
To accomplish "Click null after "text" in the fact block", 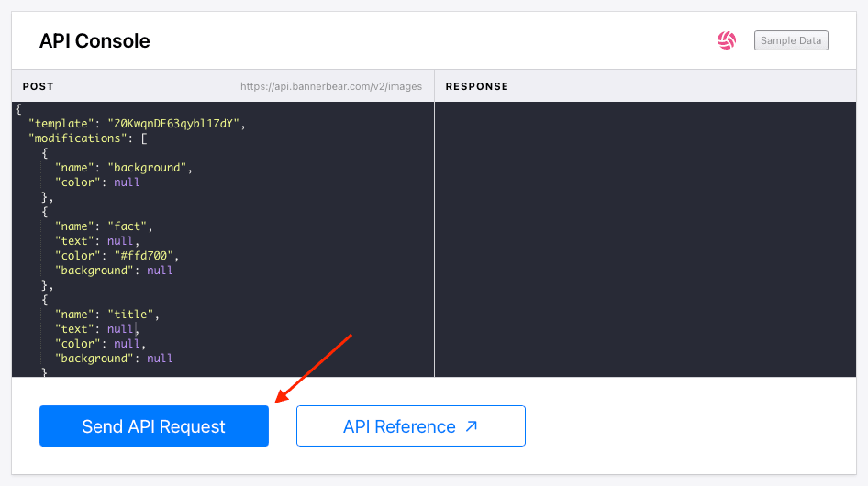I will click(120, 241).
